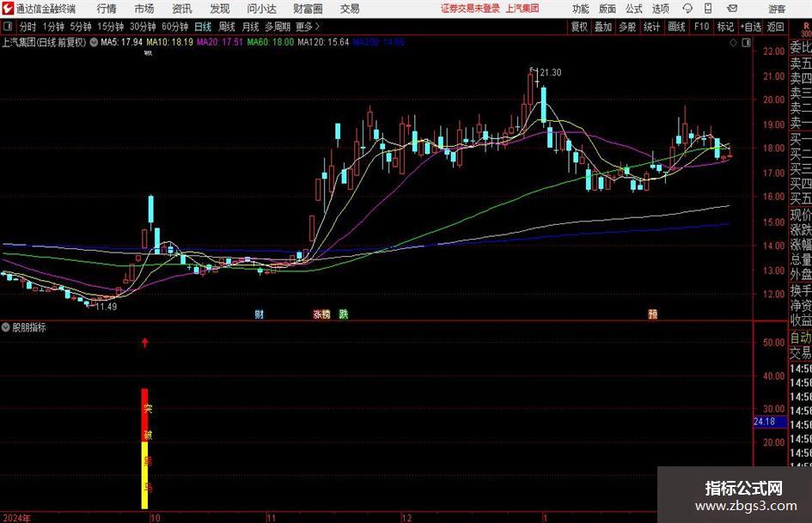Image resolution: width=812 pixels, height=523 pixels.
Task: Click the 跌 marker below the chart
Action: click(x=344, y=314)
